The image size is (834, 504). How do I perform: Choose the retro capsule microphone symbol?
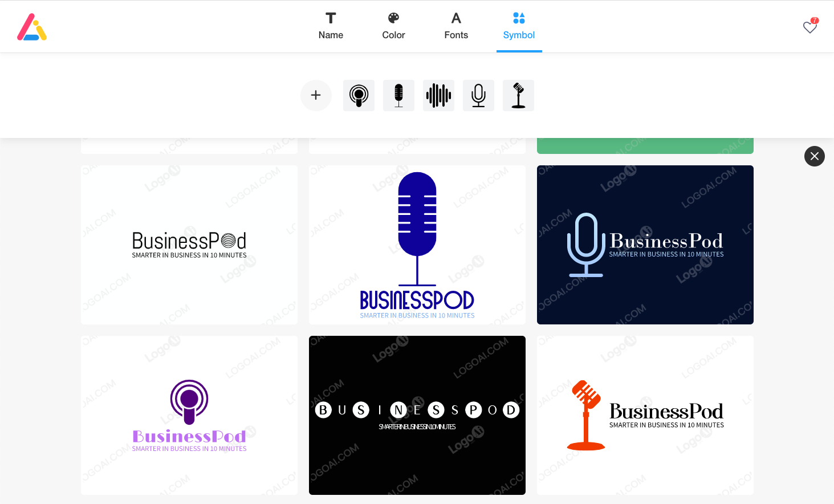398,95
